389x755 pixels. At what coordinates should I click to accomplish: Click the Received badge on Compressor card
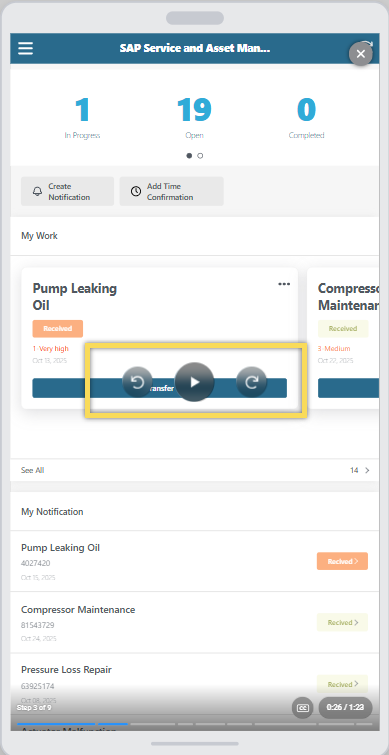click(343, 328)
